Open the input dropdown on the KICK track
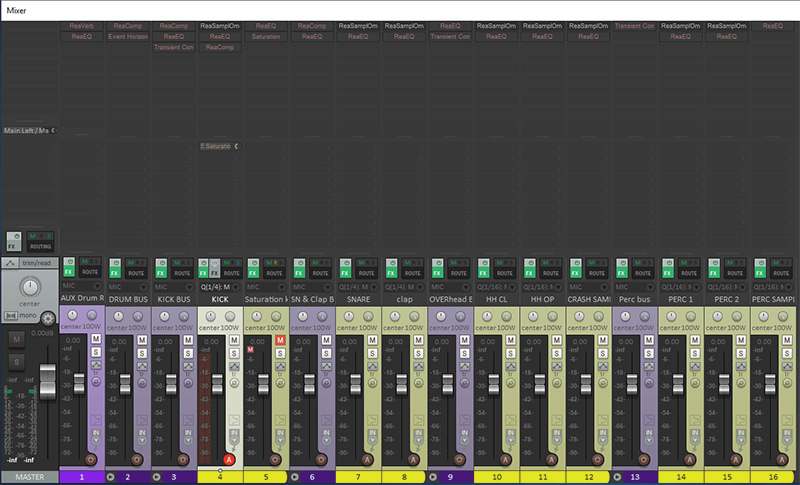 click(219, 285)
